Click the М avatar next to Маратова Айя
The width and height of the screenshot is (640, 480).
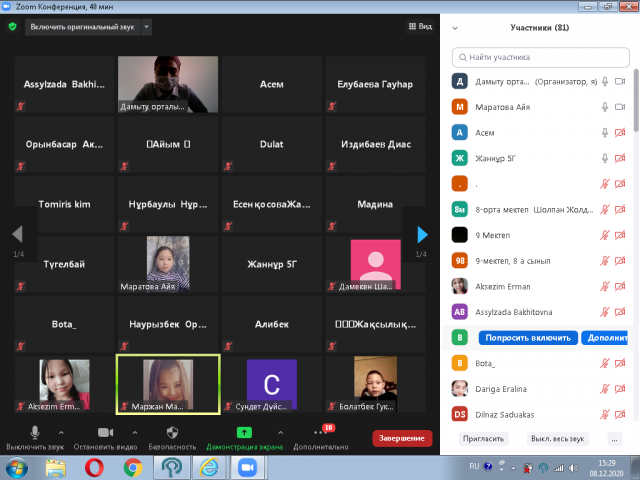(x=460, y=107)
